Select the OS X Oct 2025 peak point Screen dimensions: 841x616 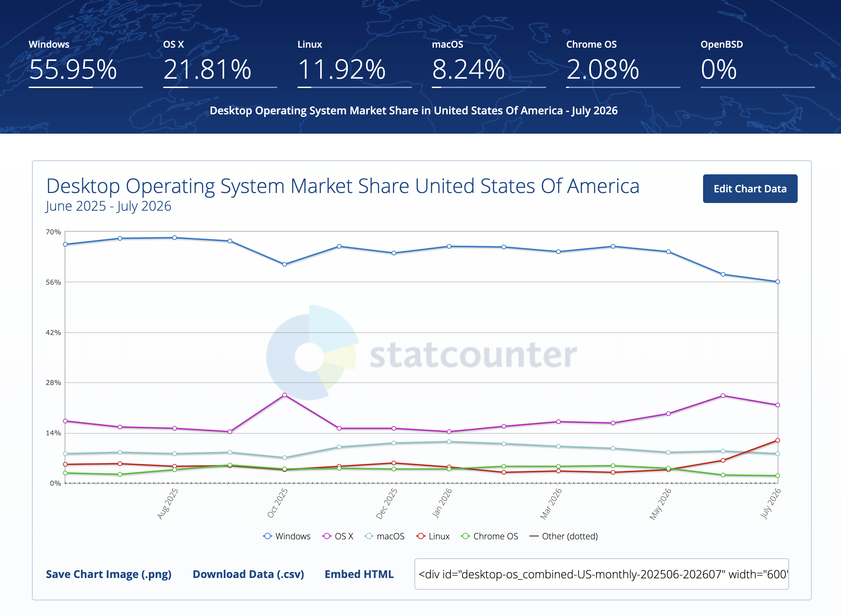coord(285,395)
